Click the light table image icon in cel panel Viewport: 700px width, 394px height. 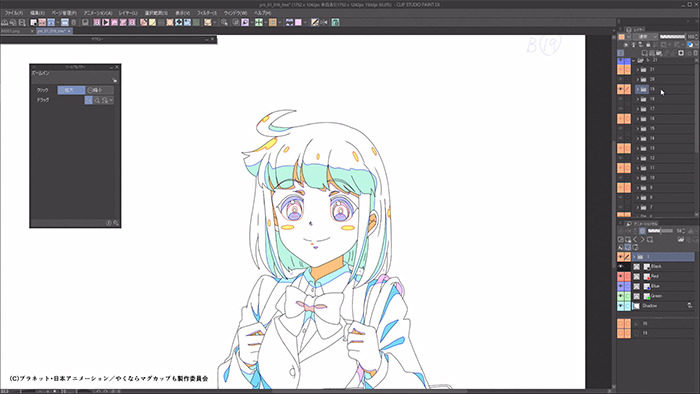pyautogui.click(x=680, y=240)
